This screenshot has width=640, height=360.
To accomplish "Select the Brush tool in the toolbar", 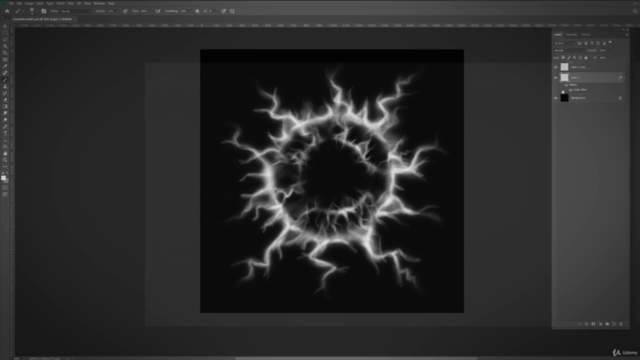I will pyautogui.click(x=5, y=80).
